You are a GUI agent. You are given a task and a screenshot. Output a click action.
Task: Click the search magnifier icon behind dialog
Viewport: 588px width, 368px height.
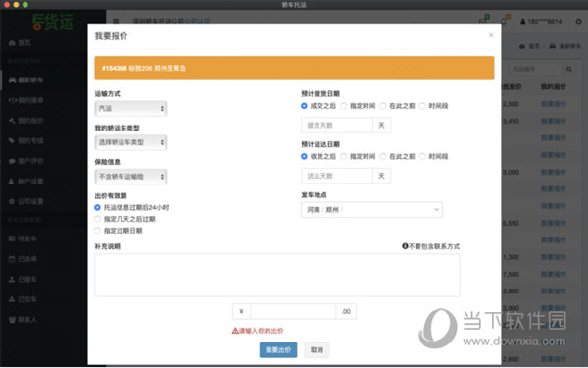[x=569, y=69]
